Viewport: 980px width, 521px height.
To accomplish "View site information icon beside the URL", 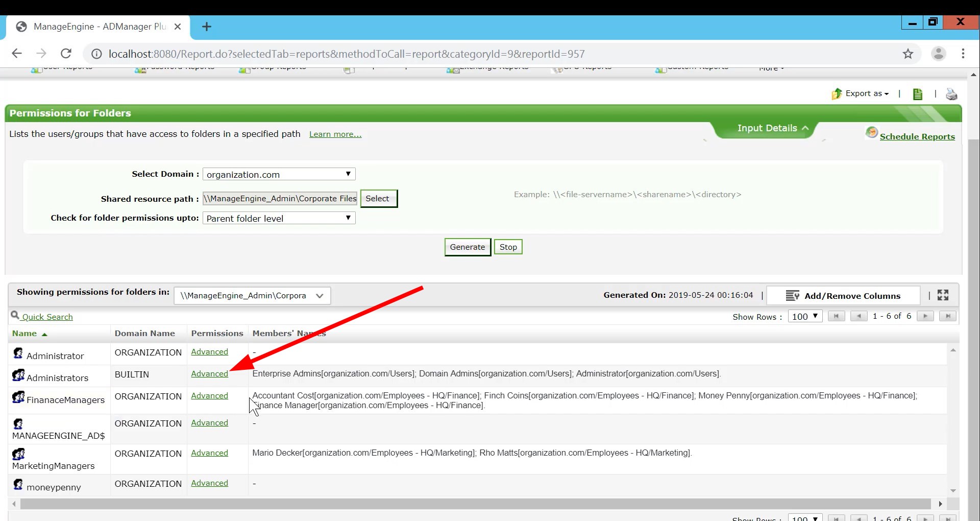I will click(x=96, y=54).
